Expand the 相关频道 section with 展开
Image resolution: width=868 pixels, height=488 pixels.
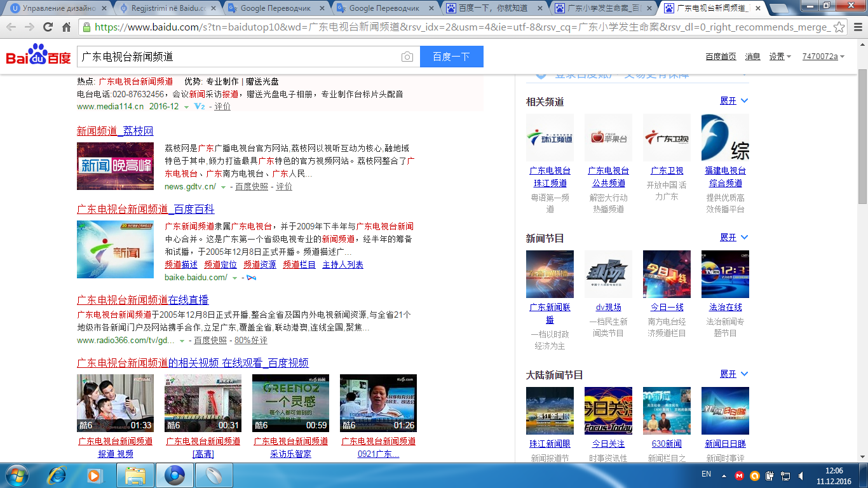(734, 101)
